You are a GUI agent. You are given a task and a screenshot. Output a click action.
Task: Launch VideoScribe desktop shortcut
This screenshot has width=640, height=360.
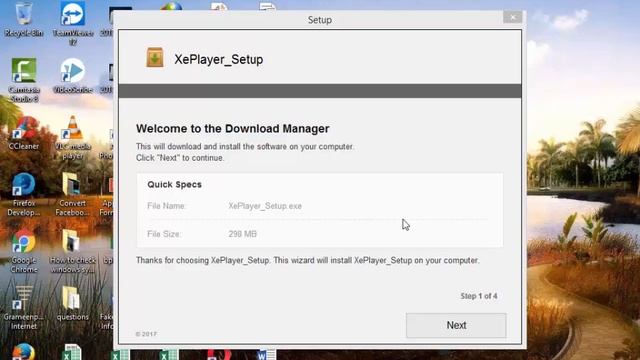(x=73, y=76)
